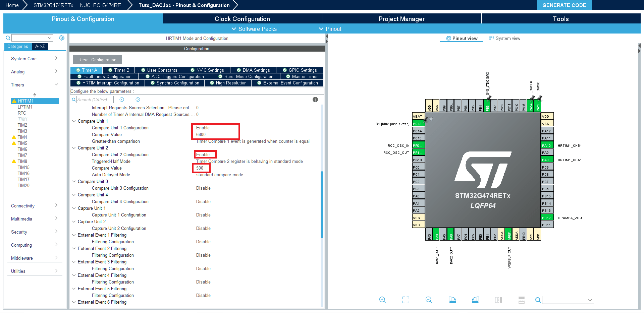Click the PB12 pin on the chip
This screenshot has height=313, width=644.
[547, 218]
